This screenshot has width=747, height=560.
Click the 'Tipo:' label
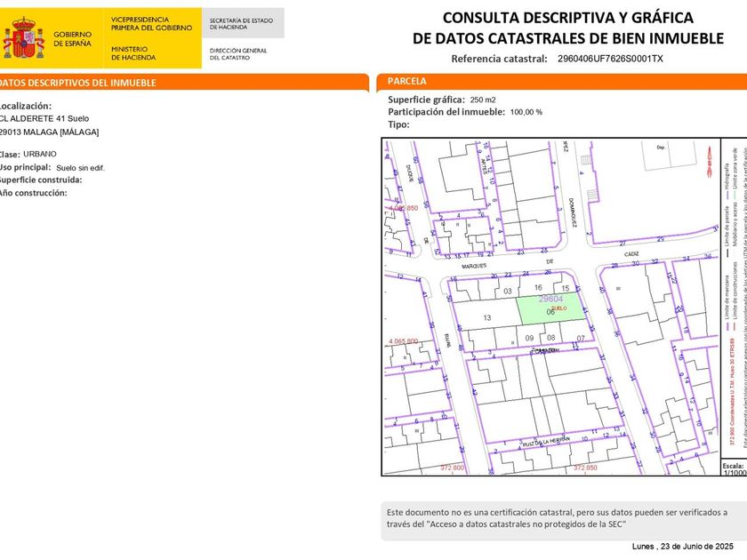click(x=398, y=124)
